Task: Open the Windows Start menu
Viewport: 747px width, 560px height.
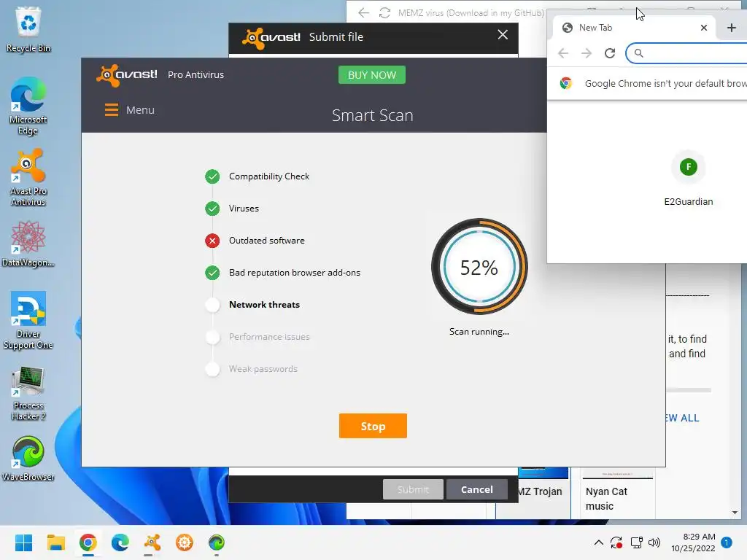Action: pos(23,542)
